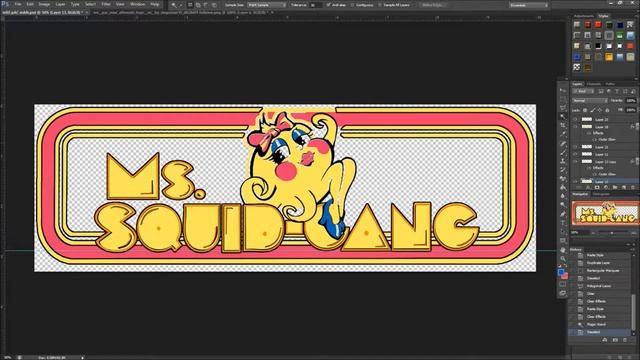Select the Type tool in toolbox

(x=563, y=223)
